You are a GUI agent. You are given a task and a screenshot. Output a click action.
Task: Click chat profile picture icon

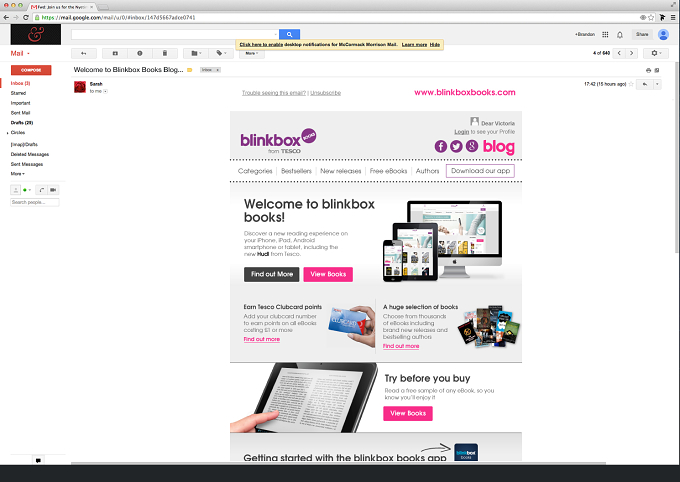coord(15,190)
